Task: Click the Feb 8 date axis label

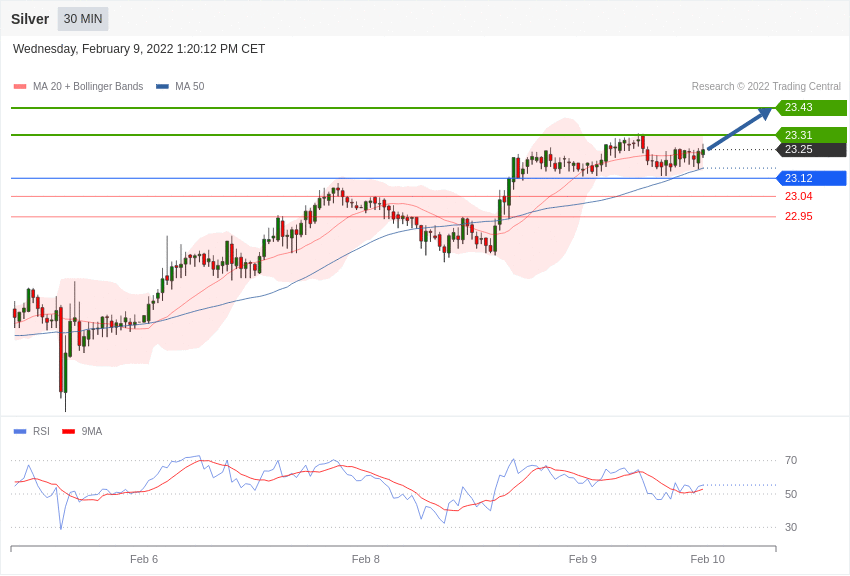Action: click(365, 559)
